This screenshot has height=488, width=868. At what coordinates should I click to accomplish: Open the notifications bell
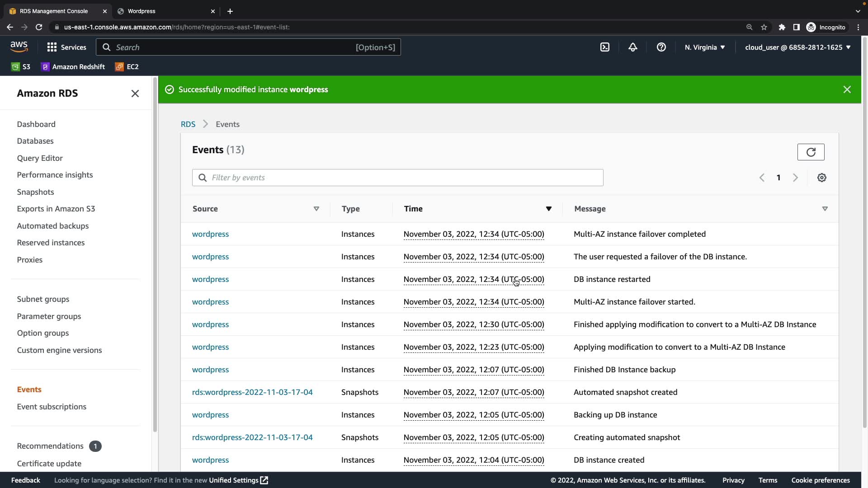pyautogui.click(x=633, y=47)
